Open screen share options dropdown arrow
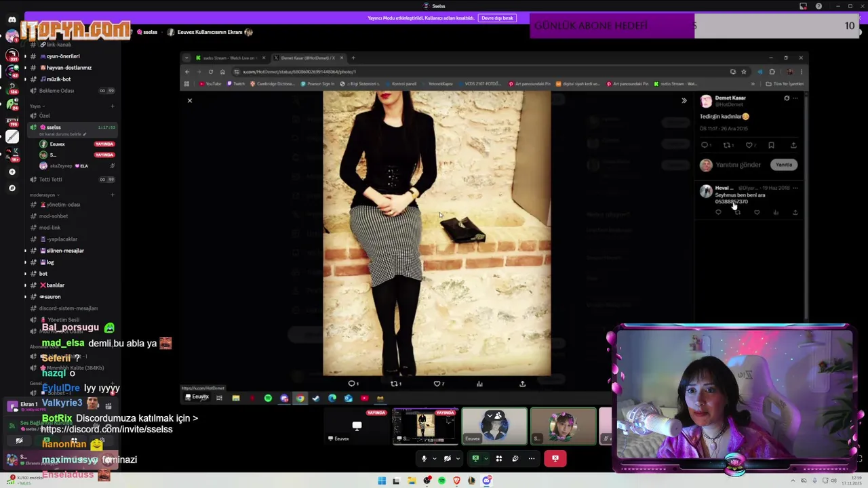 (x=486, y=459)
